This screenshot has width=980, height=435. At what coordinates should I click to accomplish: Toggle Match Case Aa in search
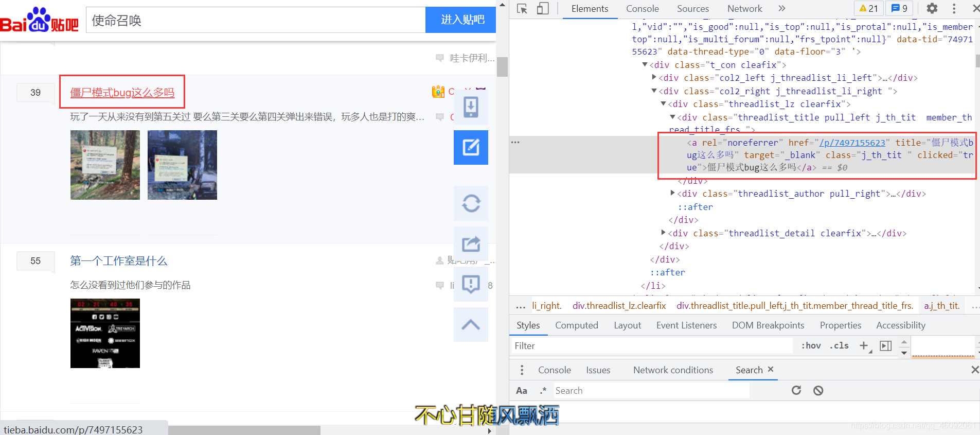pos(522,391)
